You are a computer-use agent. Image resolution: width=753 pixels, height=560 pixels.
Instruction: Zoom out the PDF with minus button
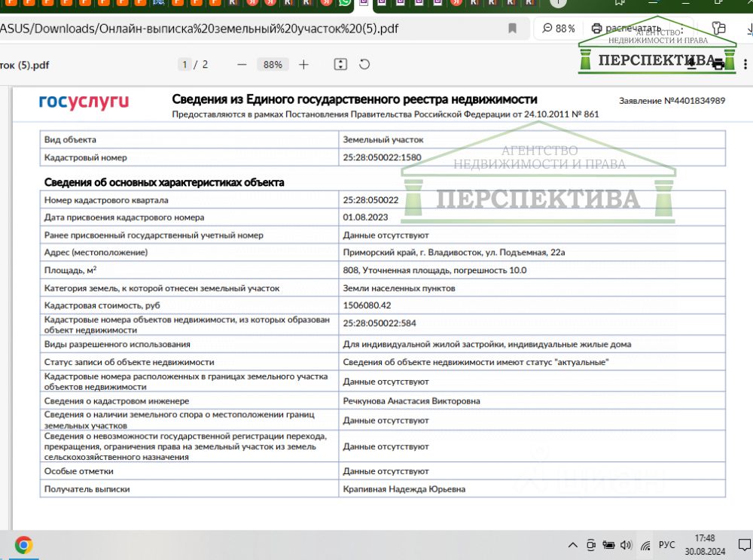coord(242,65)
